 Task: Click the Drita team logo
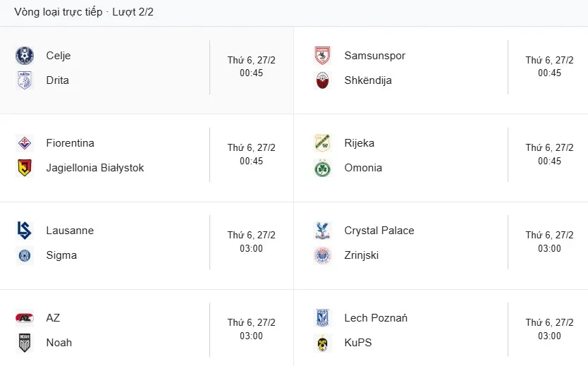(x=25, y=80)
